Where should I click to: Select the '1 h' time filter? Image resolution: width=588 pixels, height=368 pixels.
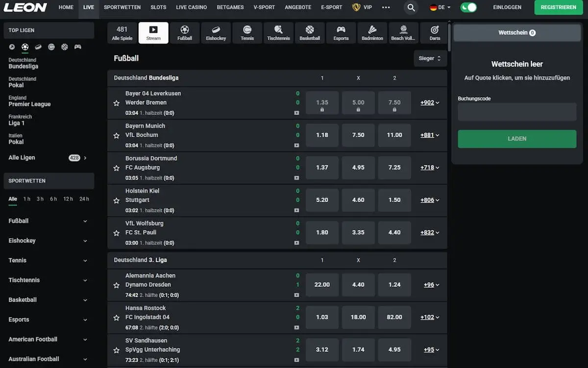26,199
